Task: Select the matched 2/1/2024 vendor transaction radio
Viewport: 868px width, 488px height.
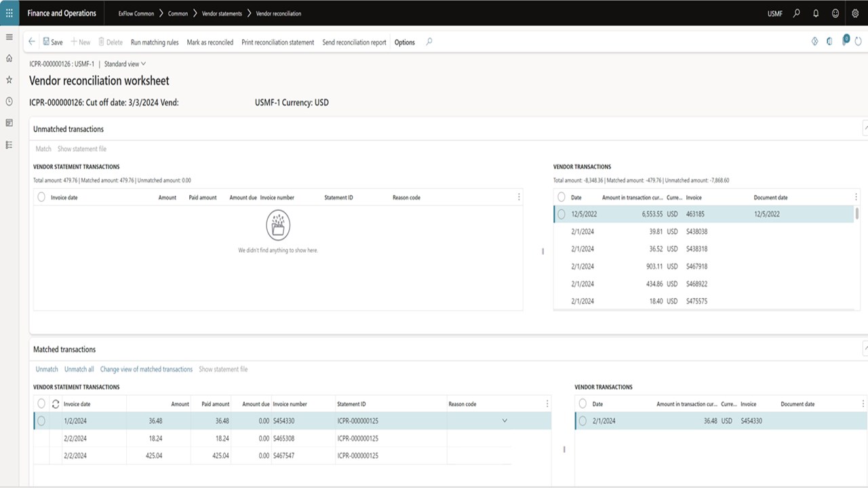Action: pyautogui.click(x=582, y=421)
